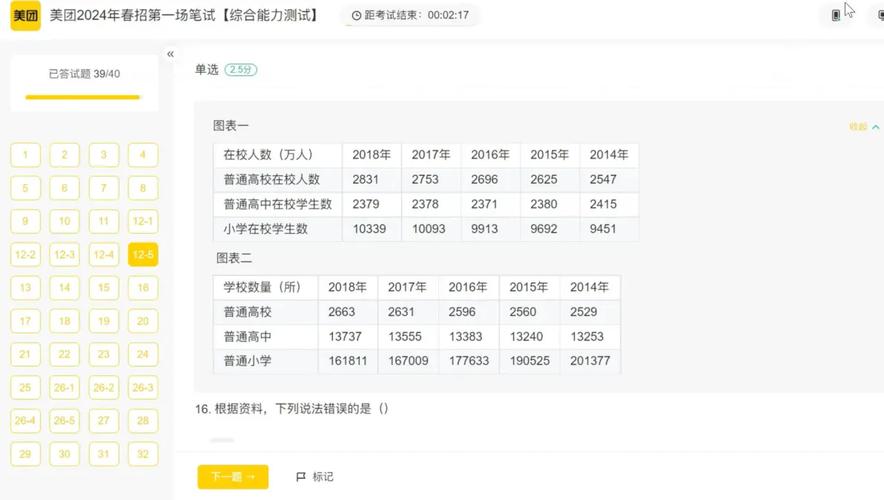This screenshot has width=884, height=500.
Task: Click cell 13737 in the 普通高中 row
Action: 345,337
